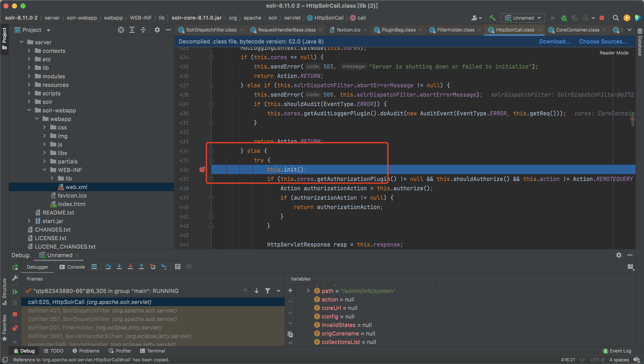This screenshot has width=644, height=364.
Task: Click the Rerun debug session icon
Action: click(x=15, y=267)
